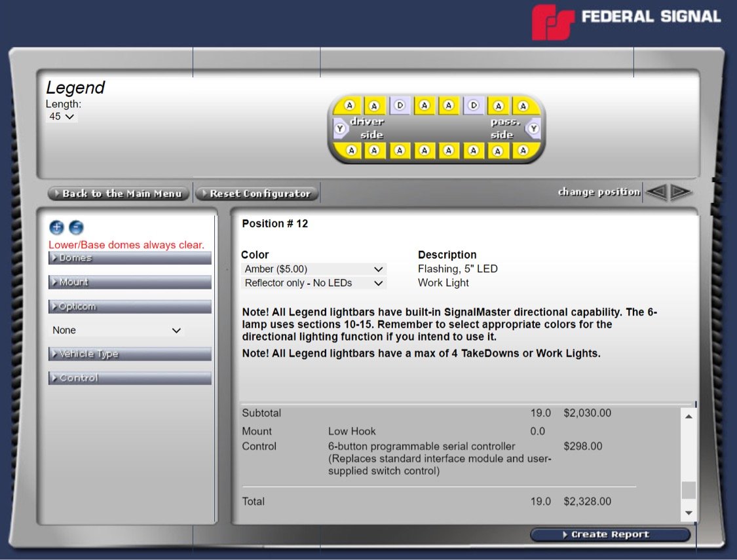737x560 pixels.
Task: Expand the Opticom section
Action: point(130,307)
